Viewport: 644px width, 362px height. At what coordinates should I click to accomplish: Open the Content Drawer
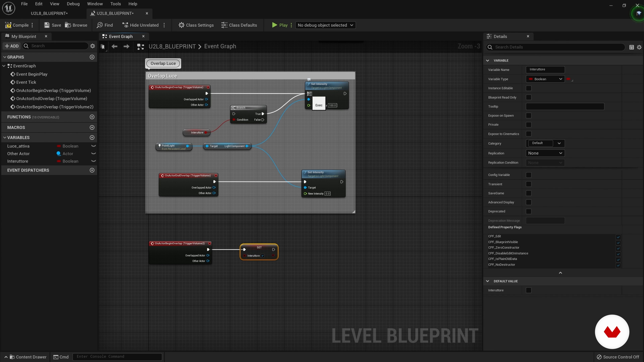(x=26, y=357)
